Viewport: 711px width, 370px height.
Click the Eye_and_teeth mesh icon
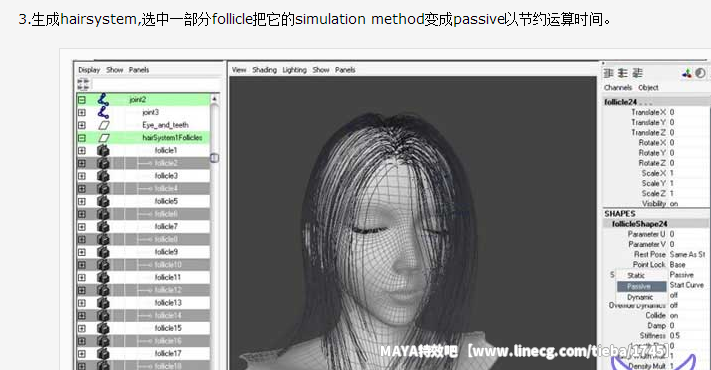(x=104, y=125)
